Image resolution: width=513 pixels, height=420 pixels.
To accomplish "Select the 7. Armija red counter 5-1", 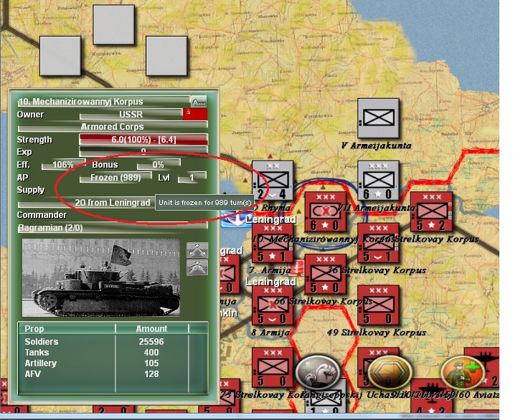I will tap(272, 243).
